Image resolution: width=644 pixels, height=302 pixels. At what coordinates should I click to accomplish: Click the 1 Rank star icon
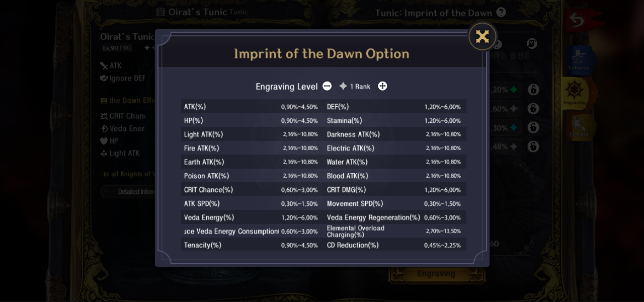343,86
